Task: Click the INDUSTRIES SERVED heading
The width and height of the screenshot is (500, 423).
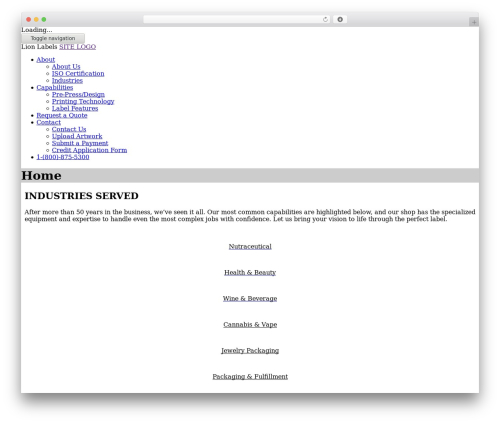Action: pos(82,196)
